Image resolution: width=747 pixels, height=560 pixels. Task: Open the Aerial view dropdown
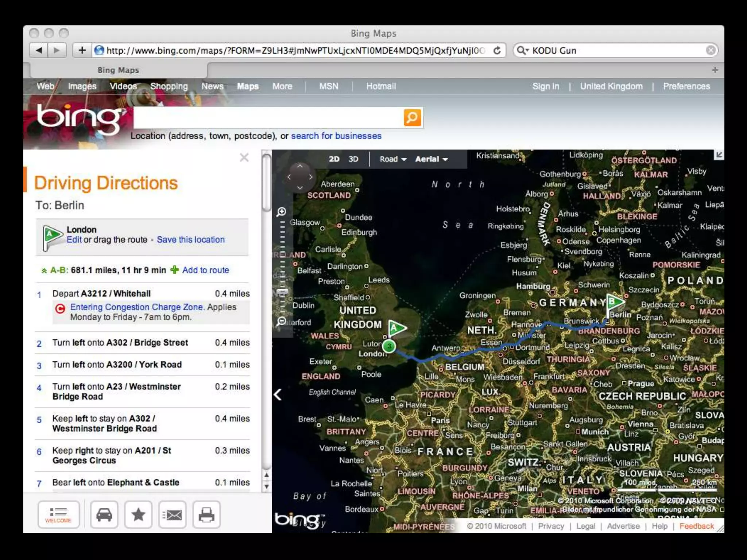(x=431, y=159)
